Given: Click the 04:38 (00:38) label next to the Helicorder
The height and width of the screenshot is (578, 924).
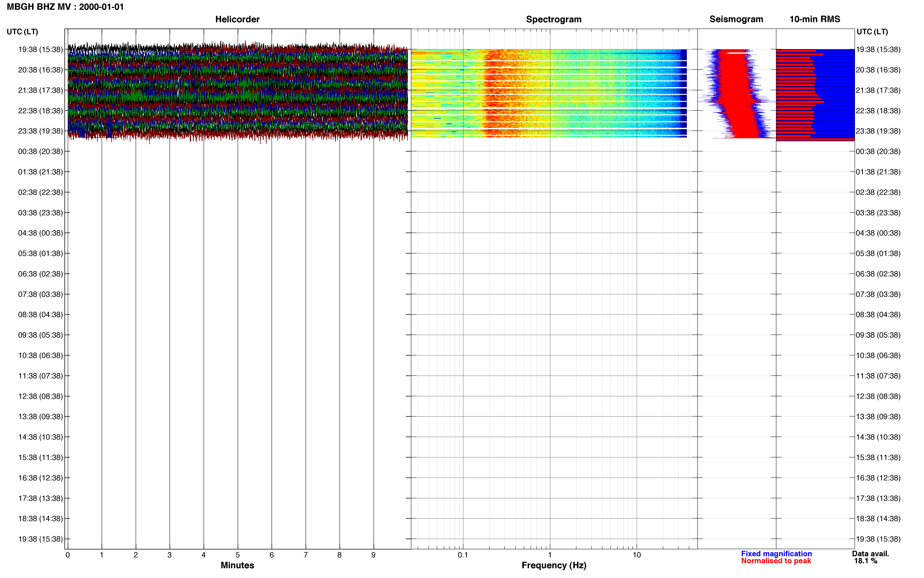Looking at the screenshot, I should click(41, 233).
